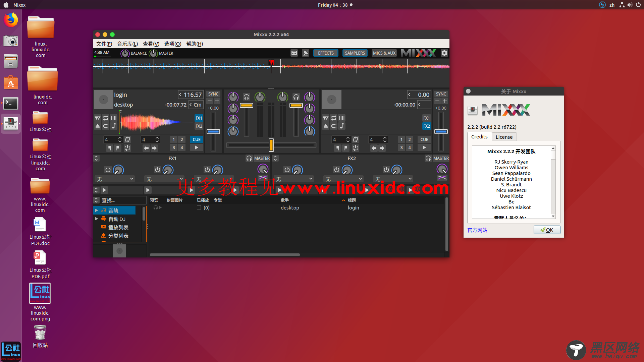Viewport: 644px width, 362px height.
Task: Toggle right channel headphone cue
Action: tap(296, 97)
